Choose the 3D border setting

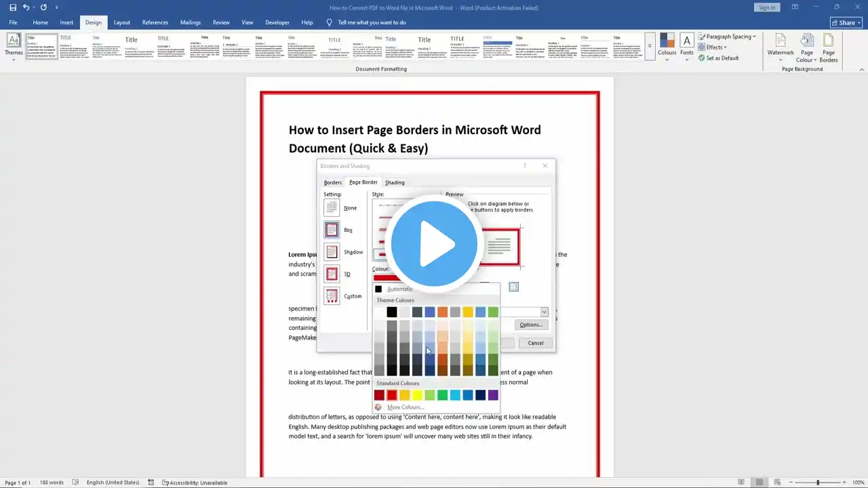[332, 274]
